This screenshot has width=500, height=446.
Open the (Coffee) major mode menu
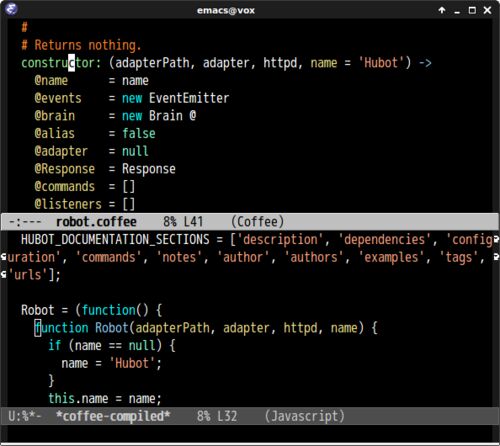coord(257,222)
